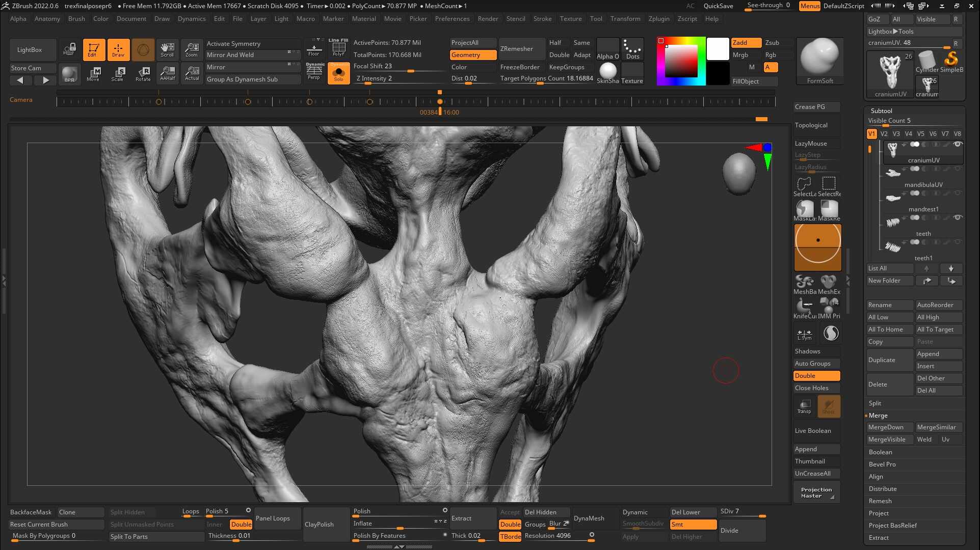Expand the Boolean subtool section

(x=881, y=452)
